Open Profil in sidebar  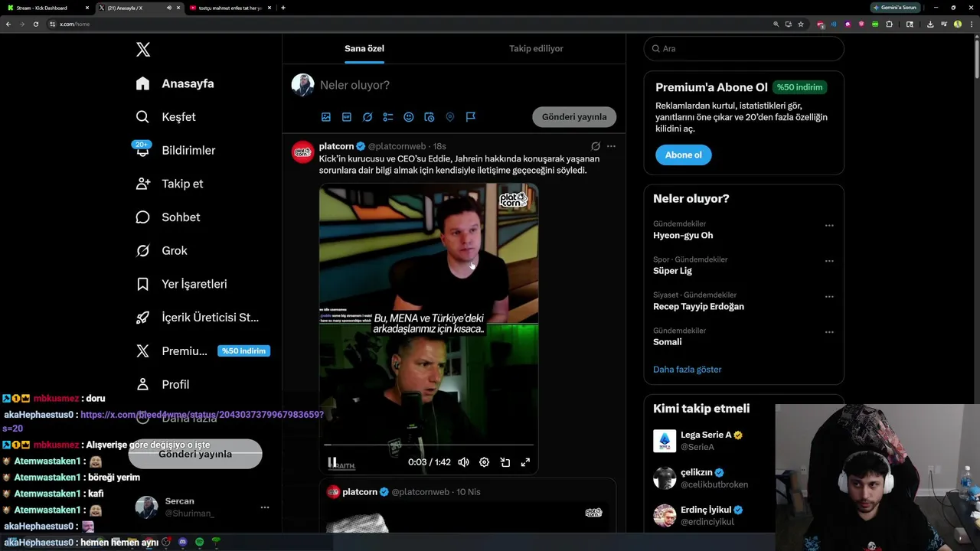coord(162,384)
